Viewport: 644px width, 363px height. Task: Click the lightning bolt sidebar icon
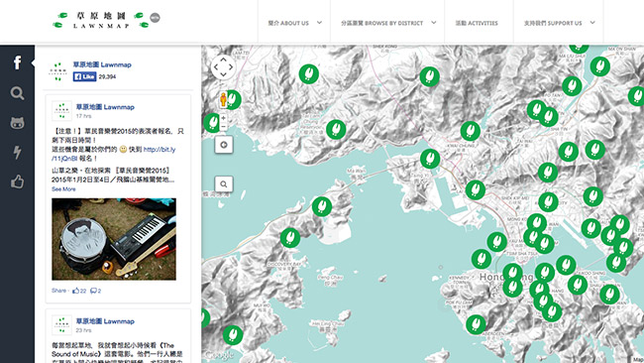pos(17,152)
